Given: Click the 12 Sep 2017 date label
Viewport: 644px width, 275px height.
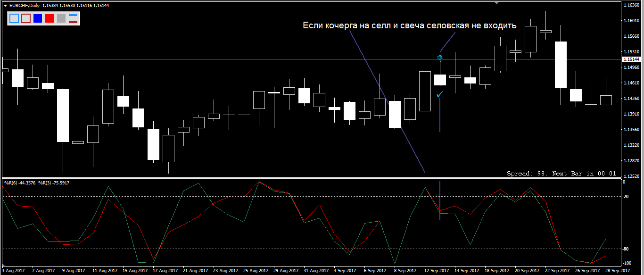Looking at the screenshot, I should coord(437,271).
